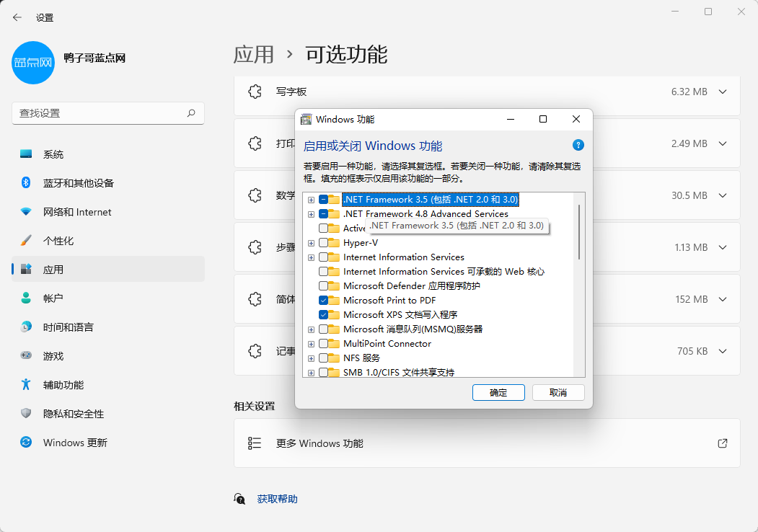Enable the Hyper-V checkbox
This screenshot has width=758, height=532.
click(x=324, y=243)
